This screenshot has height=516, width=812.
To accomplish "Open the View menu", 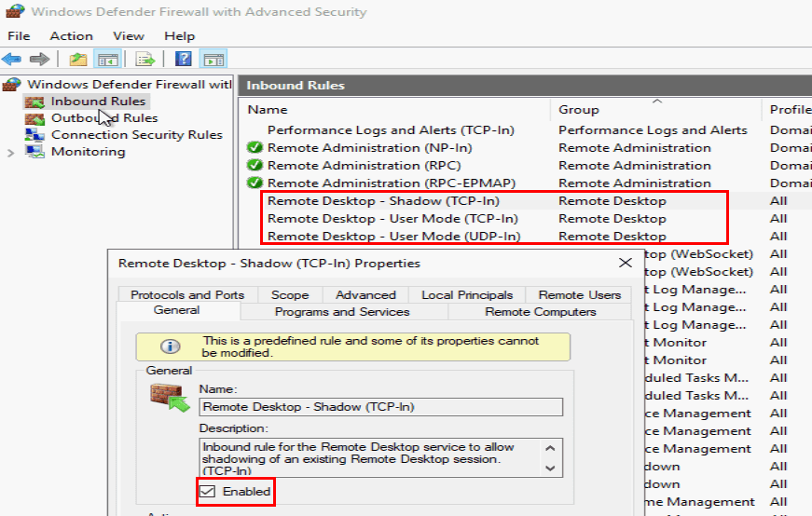I will tap(129, 36).
